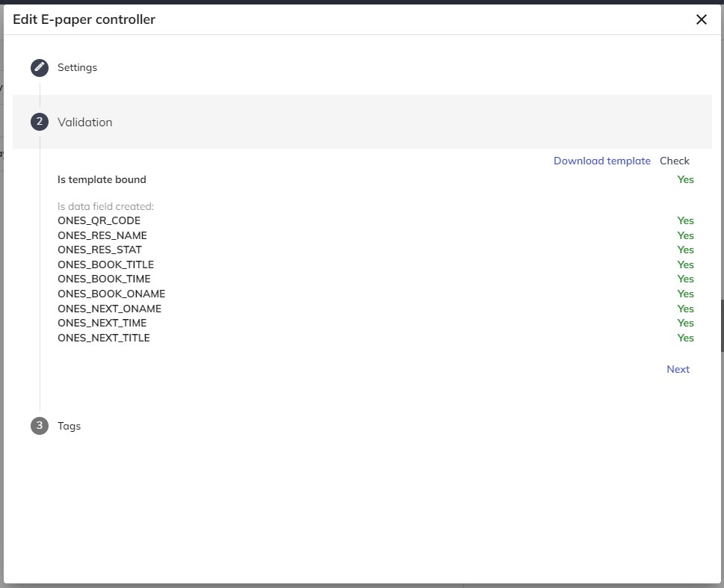Click the Yes status for template bound
The height and width of the screenshot is (588, 724).
click(685, 179)
